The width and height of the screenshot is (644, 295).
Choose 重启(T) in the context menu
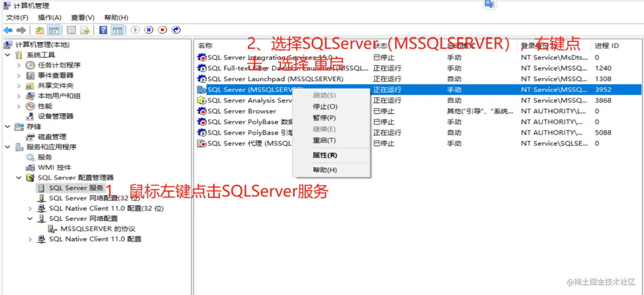[324, 140]
